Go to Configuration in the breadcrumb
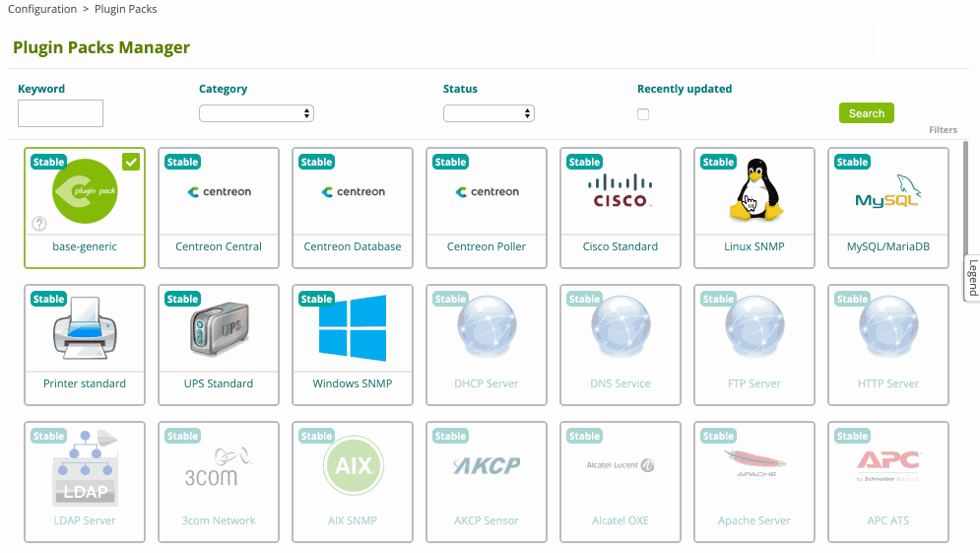The height and width of the screenshot is (553, 980). pos(42,9)
